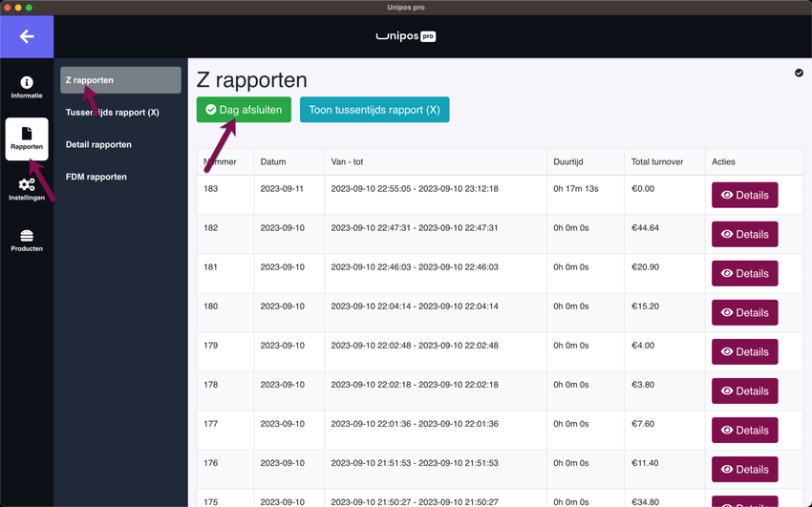Open details for report 176
Viewport: 812px width, 507px height.
pos(744,469)
